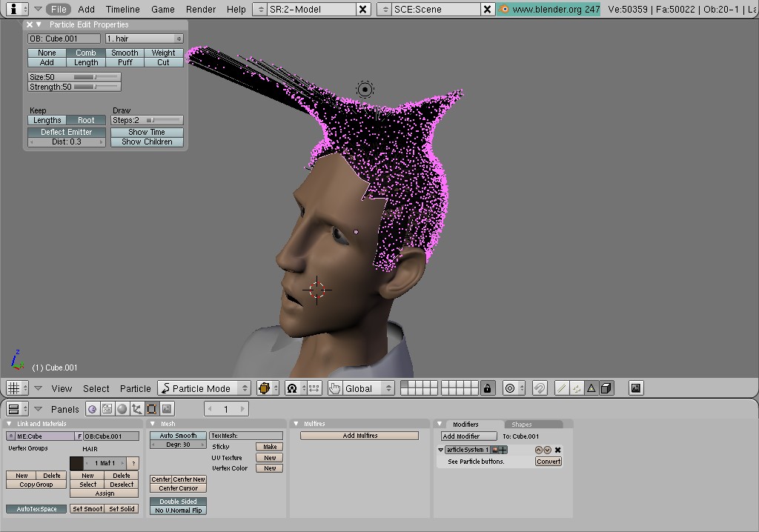This screenshot has width=759, height=532.
Task: Select the Cut particle brush
Action: 164,62
